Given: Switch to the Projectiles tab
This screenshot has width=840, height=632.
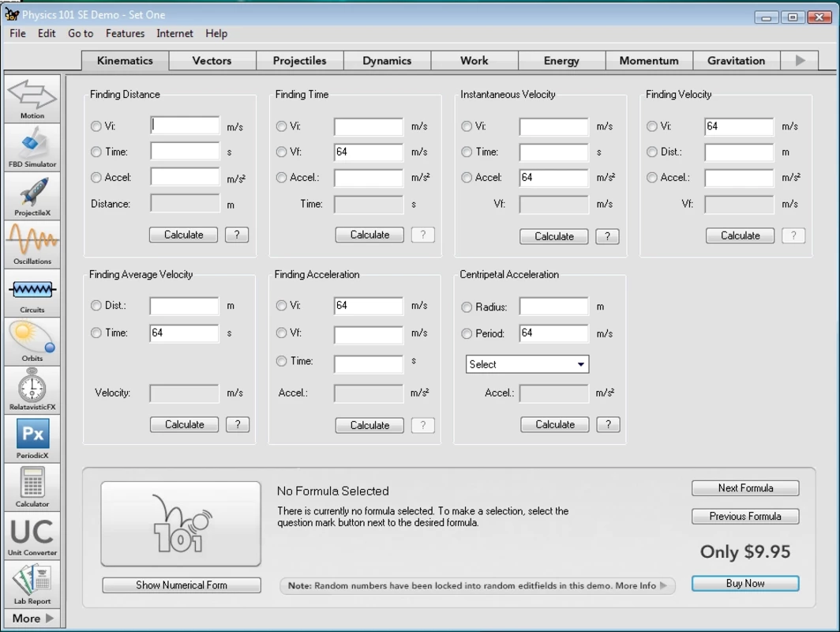Looking at the screenshot, I should click(x=299, y=61).
